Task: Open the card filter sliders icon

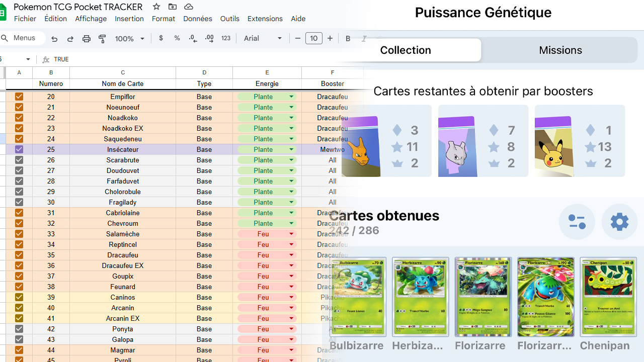Action: coord(577,222)
